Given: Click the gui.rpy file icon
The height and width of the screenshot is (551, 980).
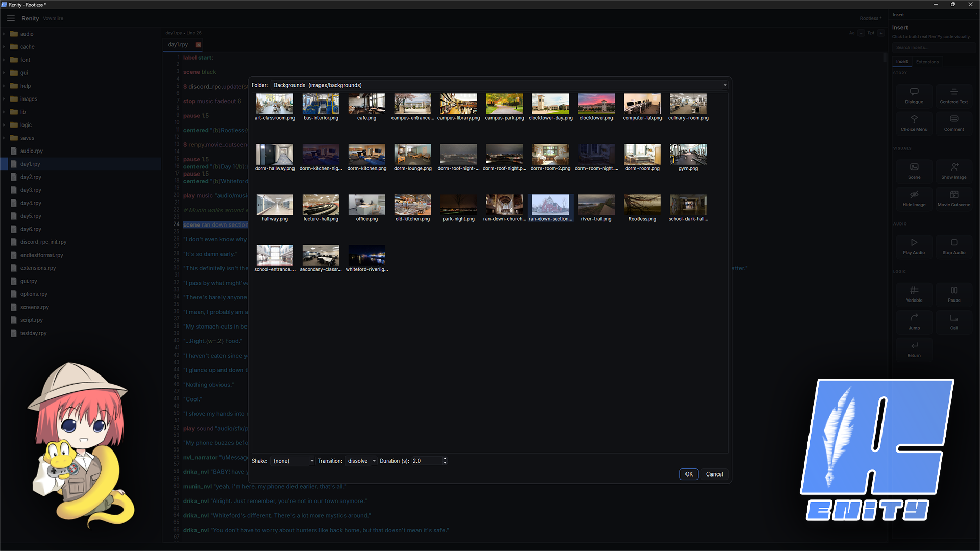Looking at the screenshot, I should pos(14,281).
